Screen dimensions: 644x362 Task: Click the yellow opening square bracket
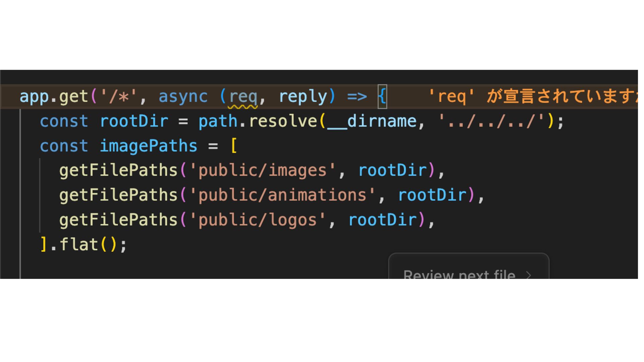tap(234, 146)
